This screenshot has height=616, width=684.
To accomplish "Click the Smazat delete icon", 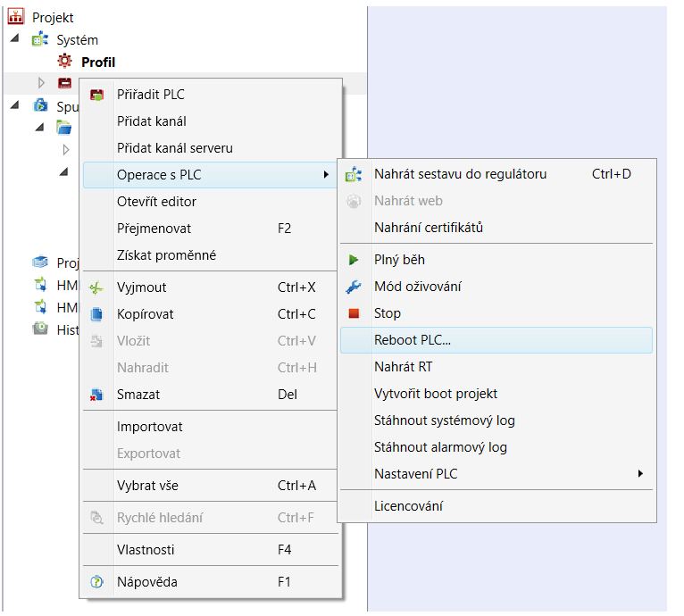I will tap(97, 395).
